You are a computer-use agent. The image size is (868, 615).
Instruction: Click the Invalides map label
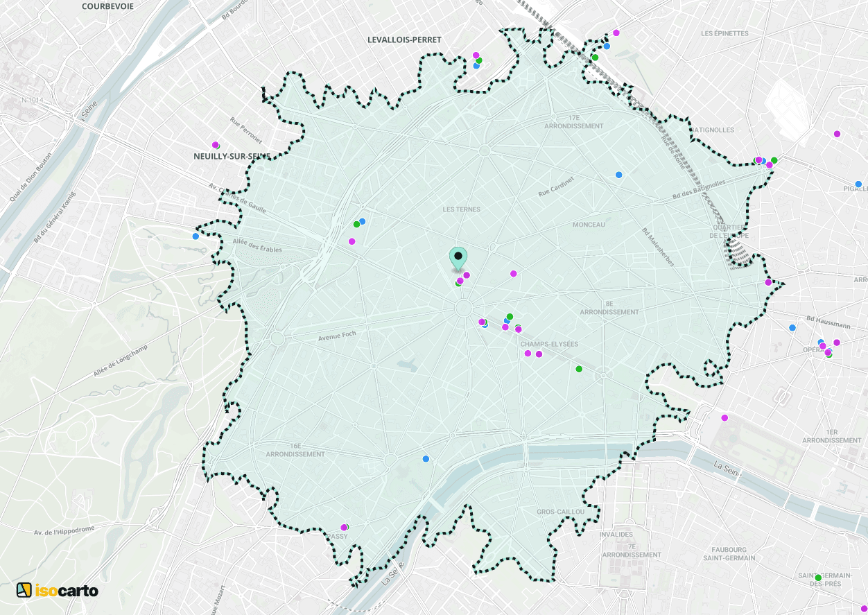616,535
